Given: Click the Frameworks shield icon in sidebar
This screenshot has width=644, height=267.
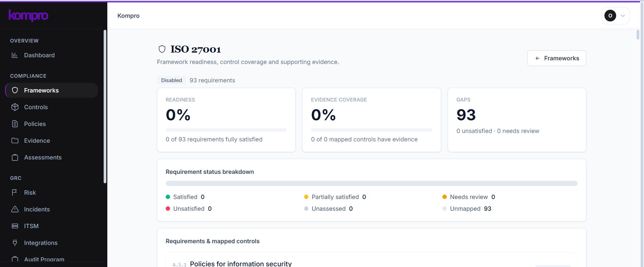Looking at the screenshot, I should pos(15,90).
